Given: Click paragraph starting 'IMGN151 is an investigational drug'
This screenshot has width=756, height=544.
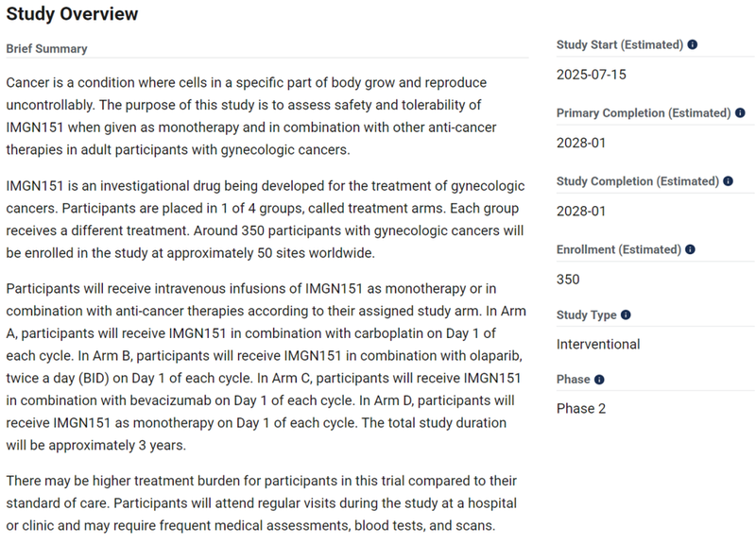Looking at the screenshot, I should [x=266, y=219].
